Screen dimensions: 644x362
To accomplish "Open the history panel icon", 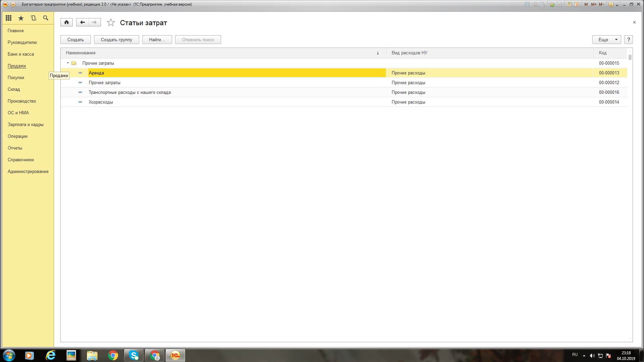I will [33, 18].
